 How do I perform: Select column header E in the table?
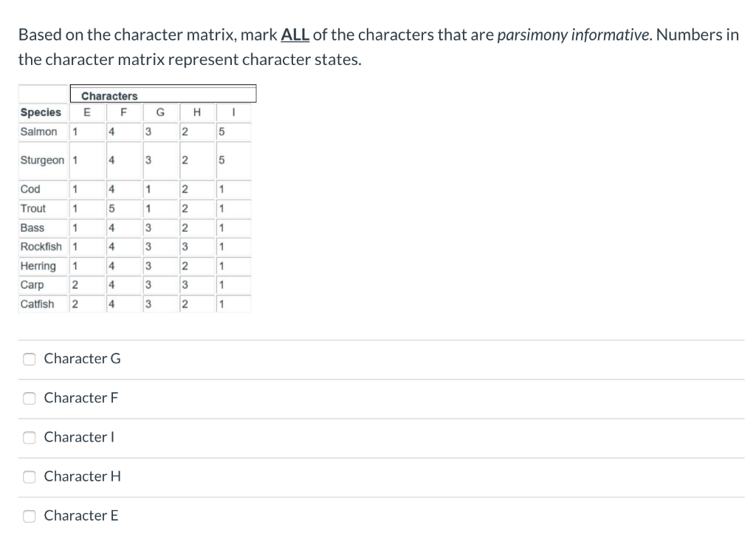click(x=87, y=112)
